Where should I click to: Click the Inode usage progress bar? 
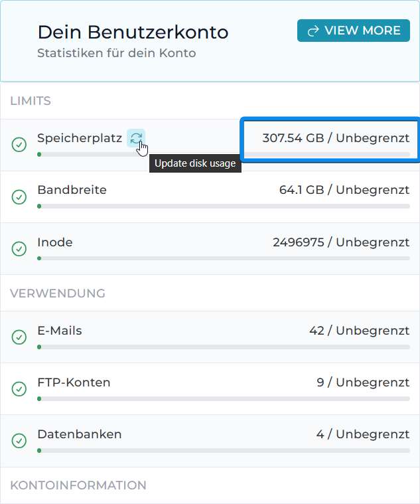coord(224,258)
